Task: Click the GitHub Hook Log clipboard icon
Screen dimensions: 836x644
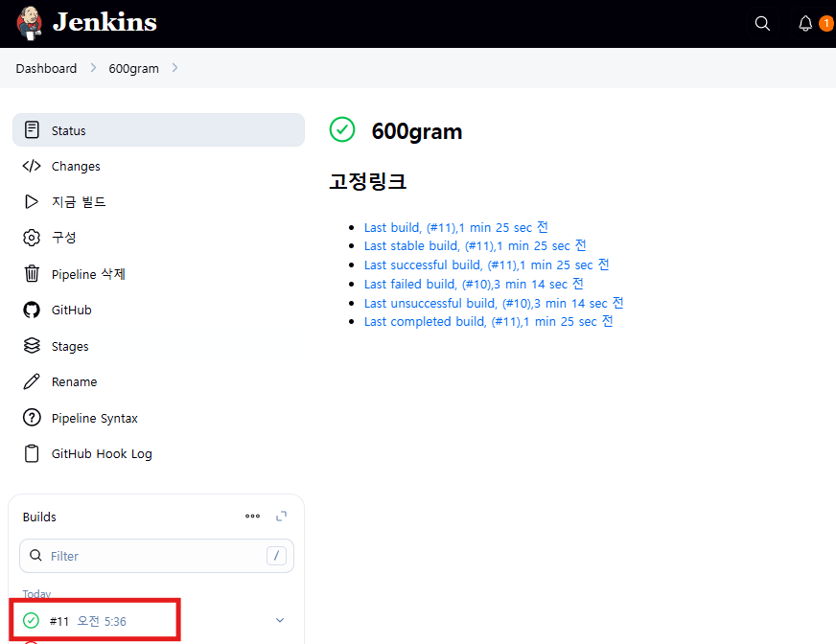Action: 32,453
